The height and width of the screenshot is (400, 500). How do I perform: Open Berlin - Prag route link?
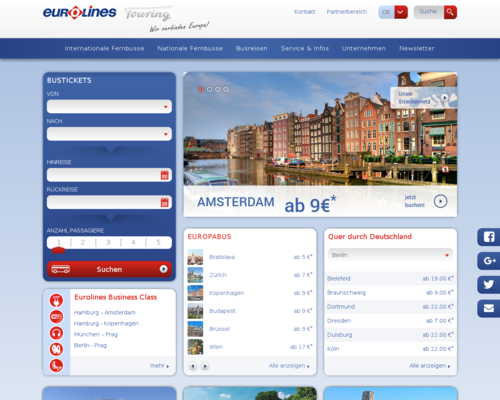[90, 345]
